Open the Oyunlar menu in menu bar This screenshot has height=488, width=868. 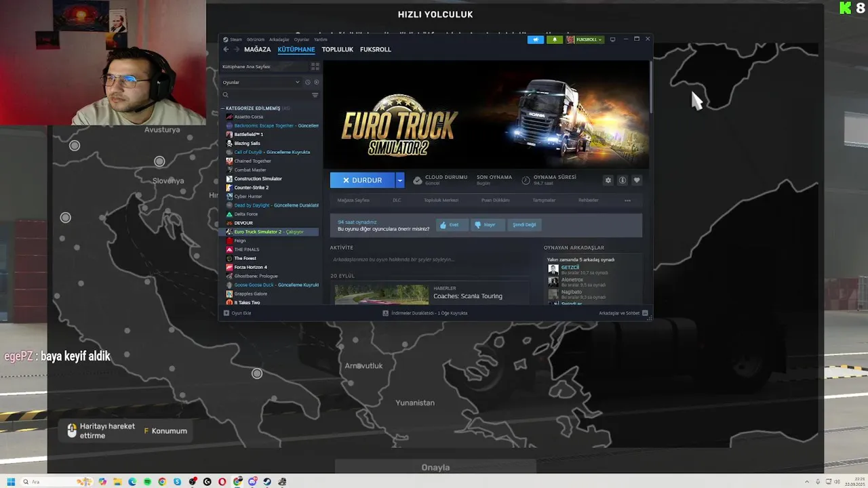click(302, 39)
